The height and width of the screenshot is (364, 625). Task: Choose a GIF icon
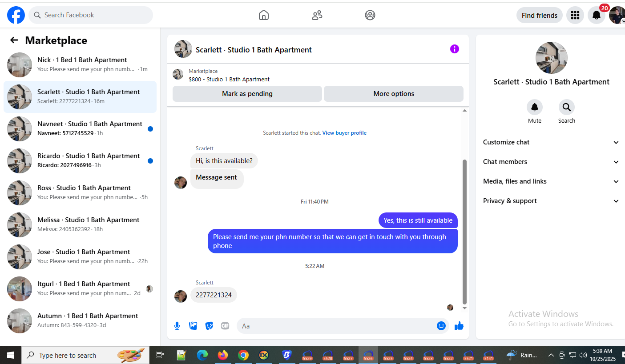pyautogui.click(x=225, y=326)
